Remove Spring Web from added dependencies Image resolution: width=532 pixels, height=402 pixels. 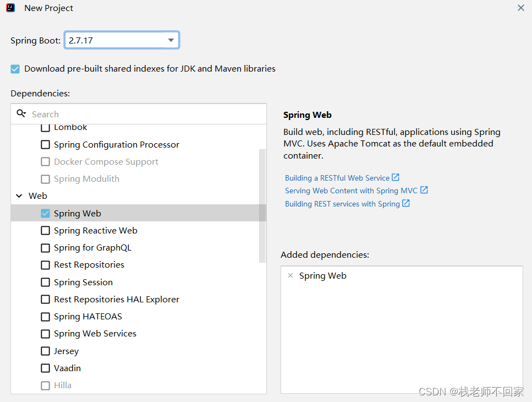tap(290, 275)
